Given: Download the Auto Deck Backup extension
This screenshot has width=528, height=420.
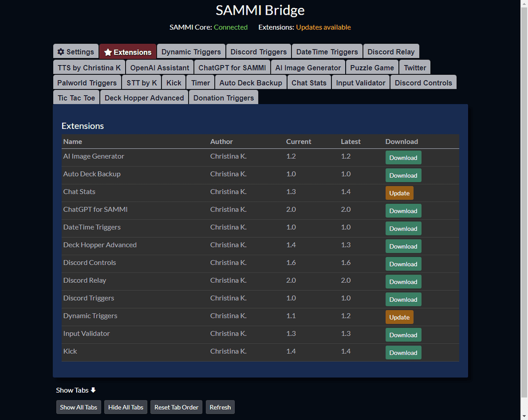Looking at the screenshot, I should (x=403, y=175).
